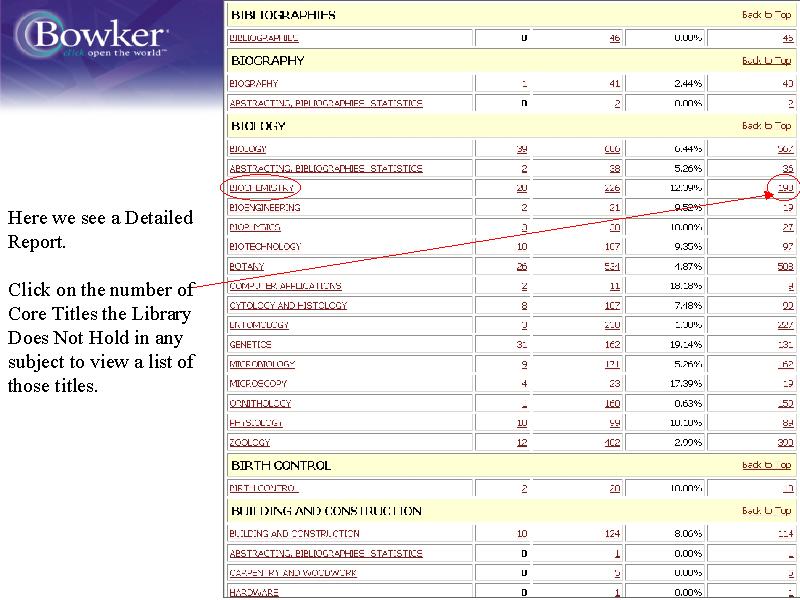Open the 606 total in the Biology row

(x=612, y=148)
